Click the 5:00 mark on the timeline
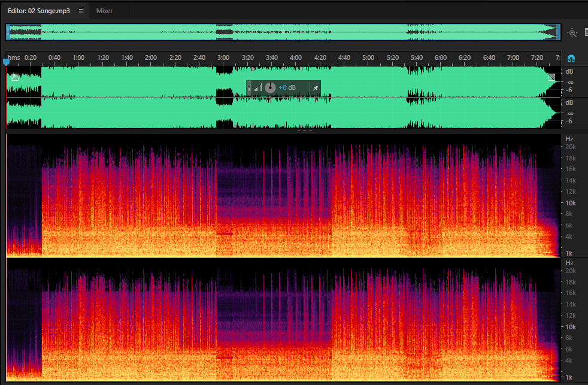588x385 pixels. pos(368,57)
